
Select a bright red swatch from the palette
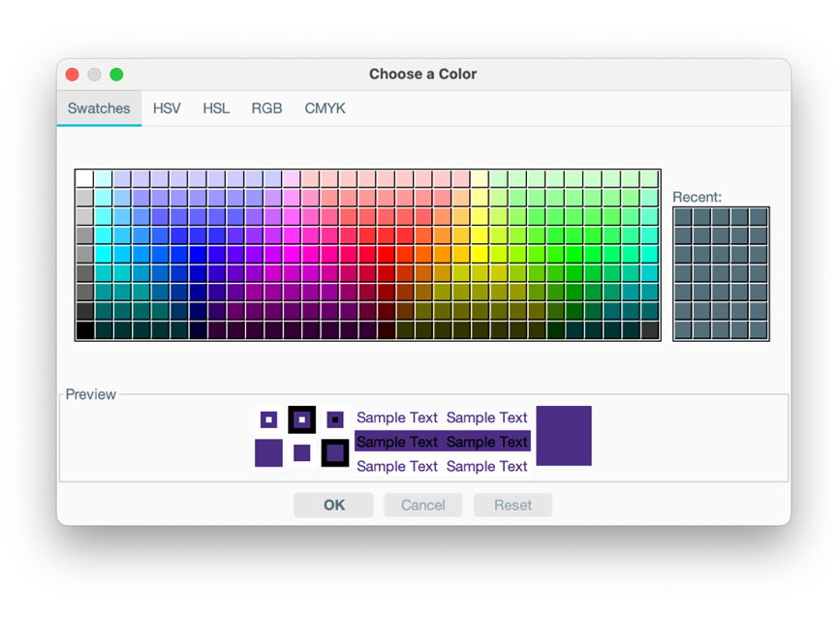coord(386,252)
